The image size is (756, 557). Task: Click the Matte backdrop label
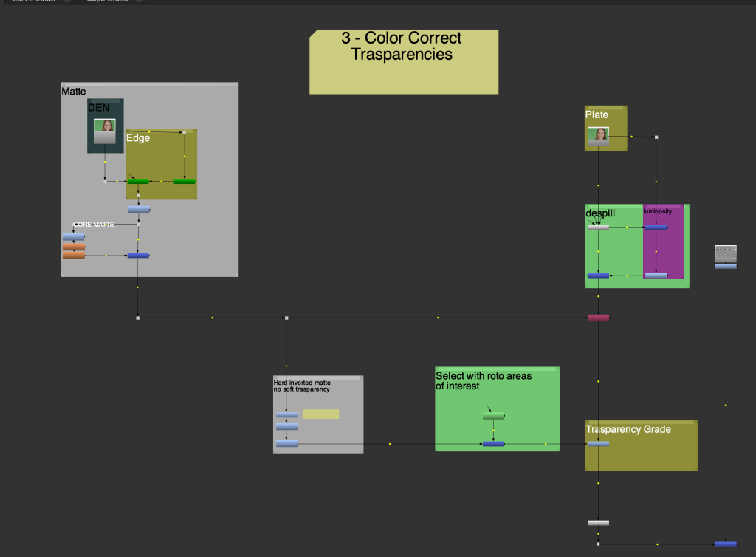point(74,92)
